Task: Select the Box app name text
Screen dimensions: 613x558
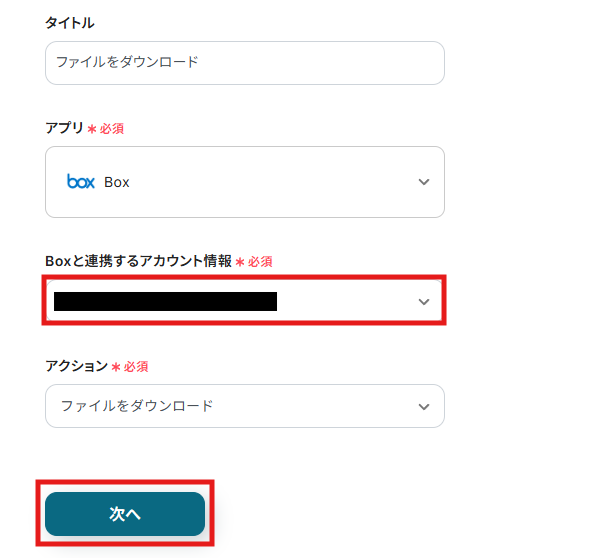Action: [117, 182]
